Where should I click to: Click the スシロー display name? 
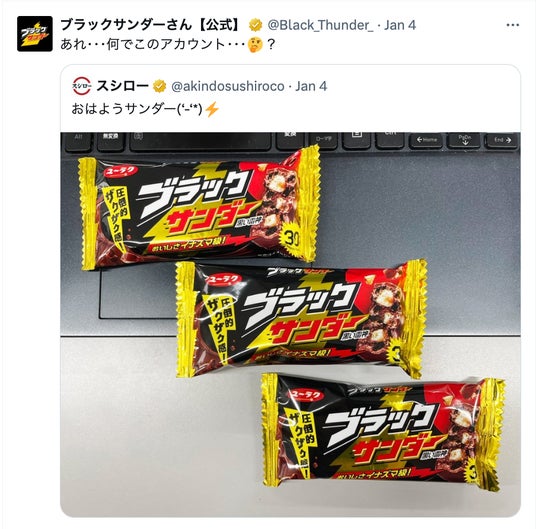pos(123,86)
